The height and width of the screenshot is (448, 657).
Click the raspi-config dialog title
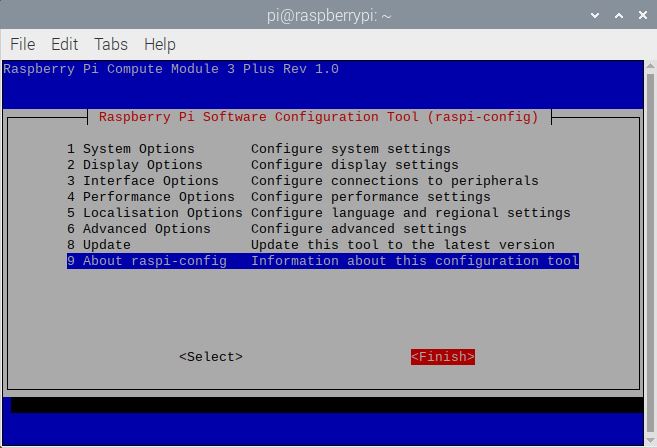(x=318, y=117)
